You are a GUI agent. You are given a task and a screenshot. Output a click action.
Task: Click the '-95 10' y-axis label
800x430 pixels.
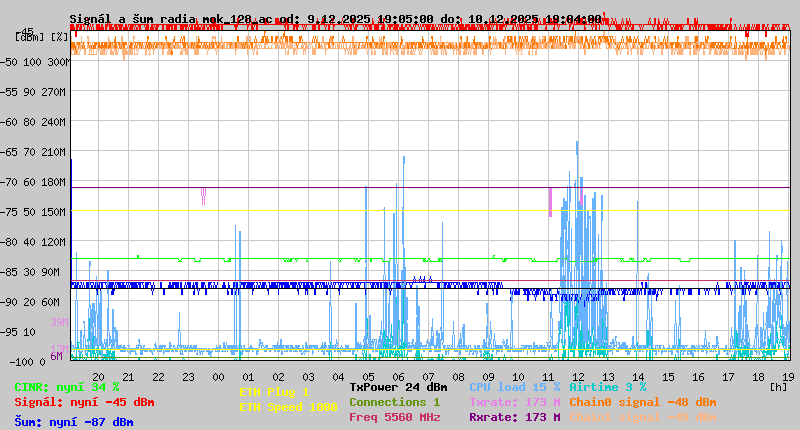[x=18, y=333]
